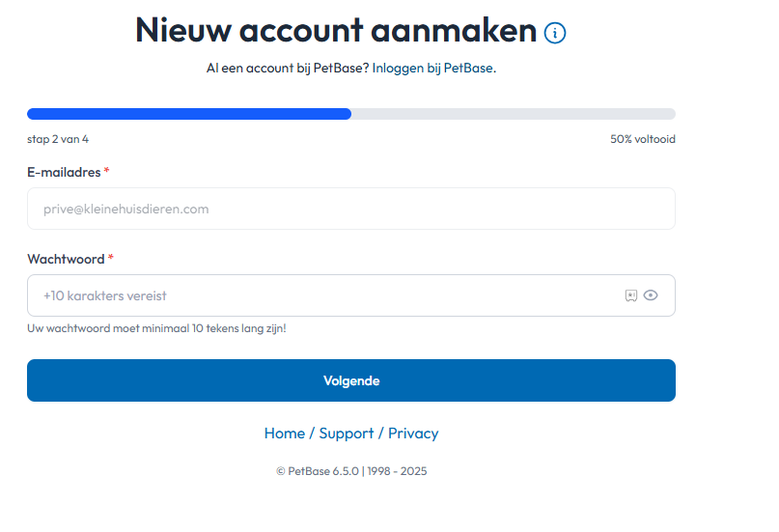Click the PetBase 6.5.0 copyright text
The height and width of the screenshot is (532, 779).
[x=351, y=471]
